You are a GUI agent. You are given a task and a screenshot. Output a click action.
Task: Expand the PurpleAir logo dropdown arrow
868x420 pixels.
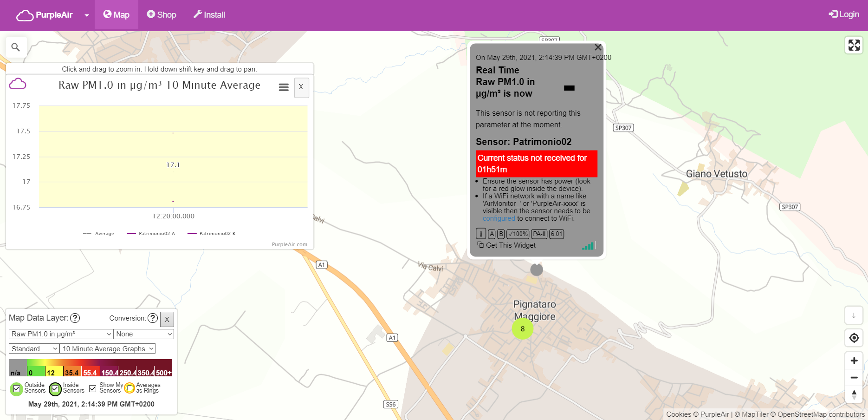[x=87, y=15]
